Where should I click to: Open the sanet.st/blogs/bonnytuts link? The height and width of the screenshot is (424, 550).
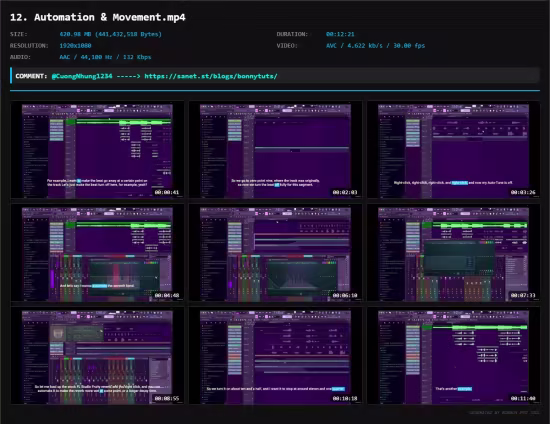pos(211,76)
